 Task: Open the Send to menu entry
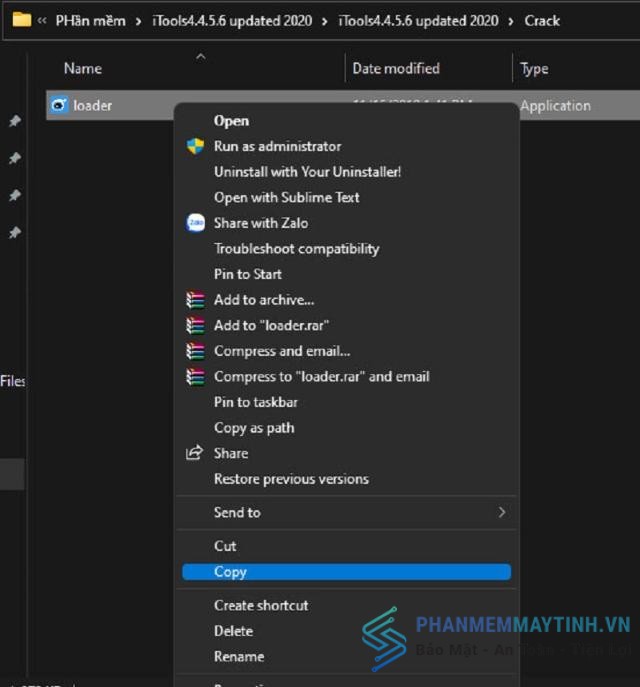(237, 512)
